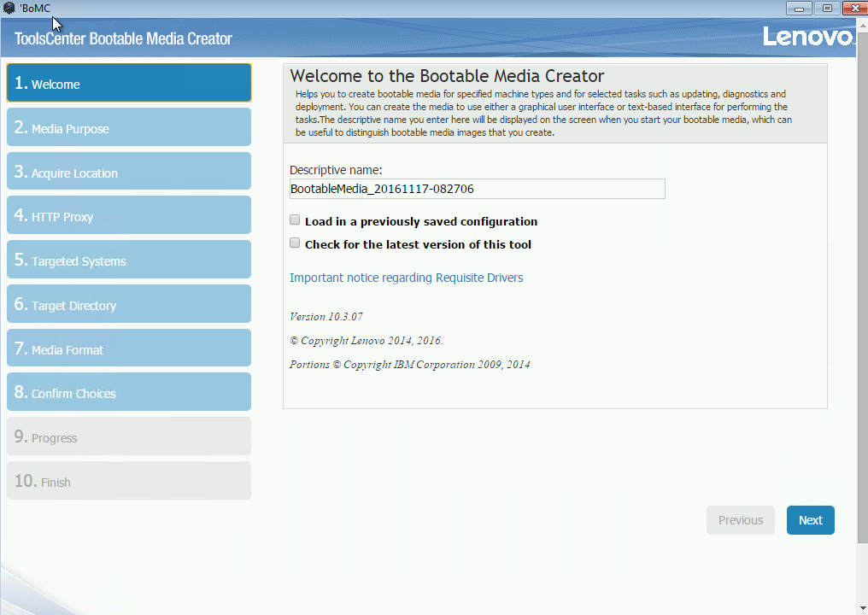
Task: Close the BoMC window
Action: (854, 9)
